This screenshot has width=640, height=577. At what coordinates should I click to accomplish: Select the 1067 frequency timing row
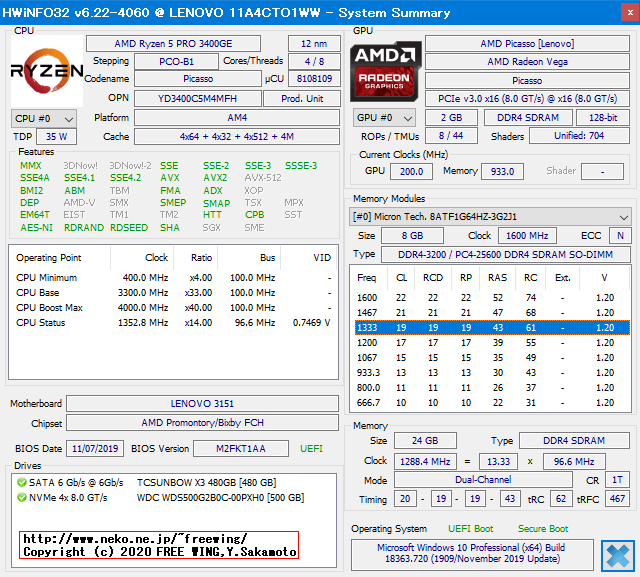pos(492,358)
